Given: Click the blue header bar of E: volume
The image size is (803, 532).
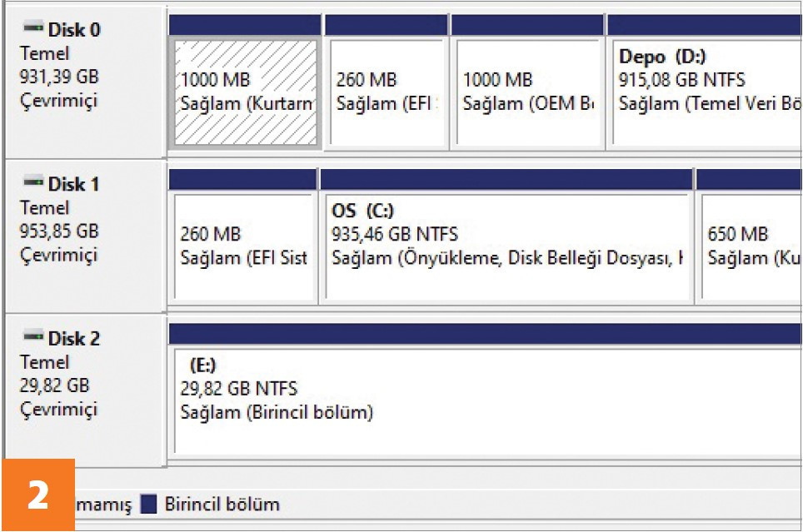Looking at the screenshot, I should point(485,334).
